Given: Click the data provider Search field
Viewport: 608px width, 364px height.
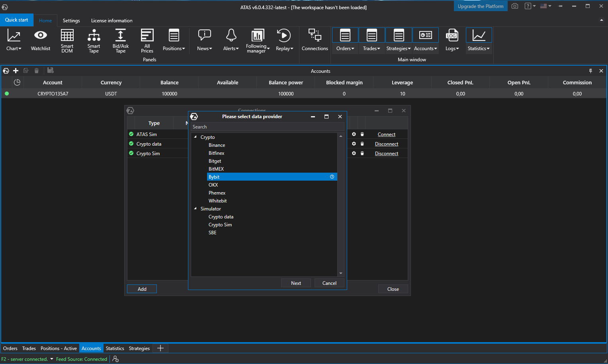Looking at the screenshot, I should pyautogui.click(x=268, y=127).
